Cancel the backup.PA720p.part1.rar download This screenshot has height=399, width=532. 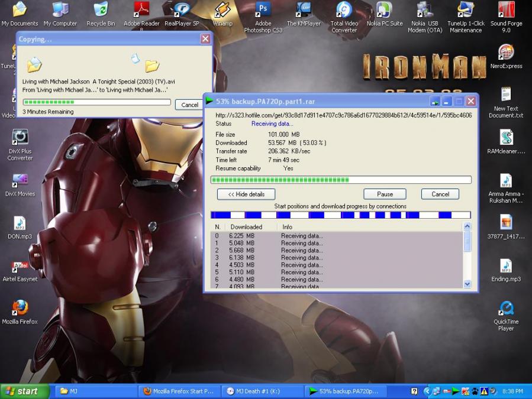[x=440, y=194]
